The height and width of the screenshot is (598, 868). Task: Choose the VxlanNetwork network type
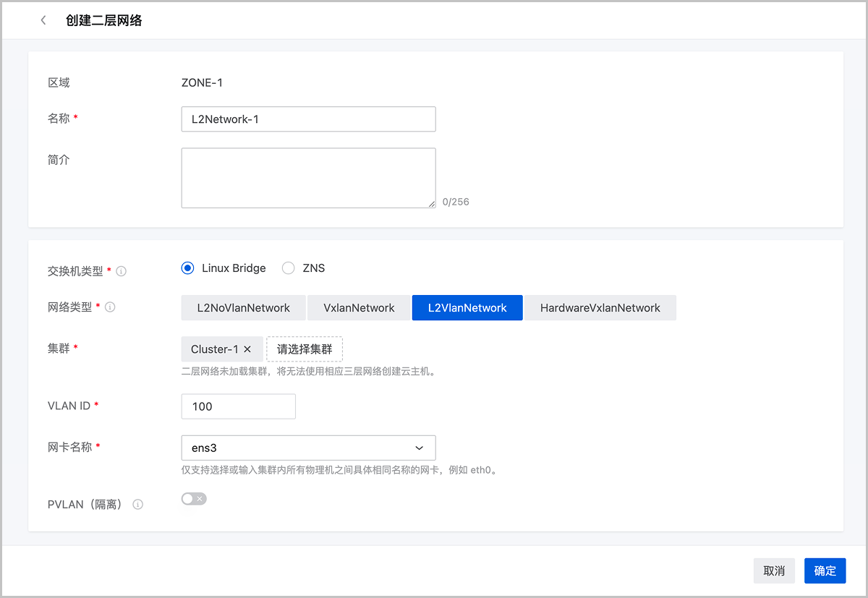[359, 307]
